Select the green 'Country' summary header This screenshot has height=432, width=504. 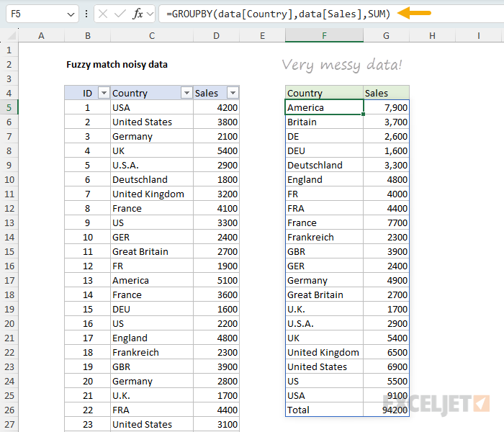(x=324, y=93)
